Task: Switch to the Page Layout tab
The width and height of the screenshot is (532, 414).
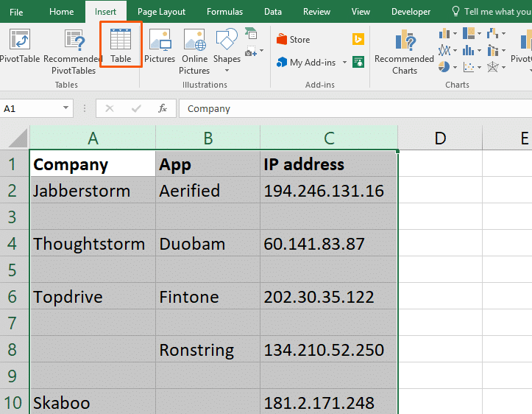Action: (161, 12)
